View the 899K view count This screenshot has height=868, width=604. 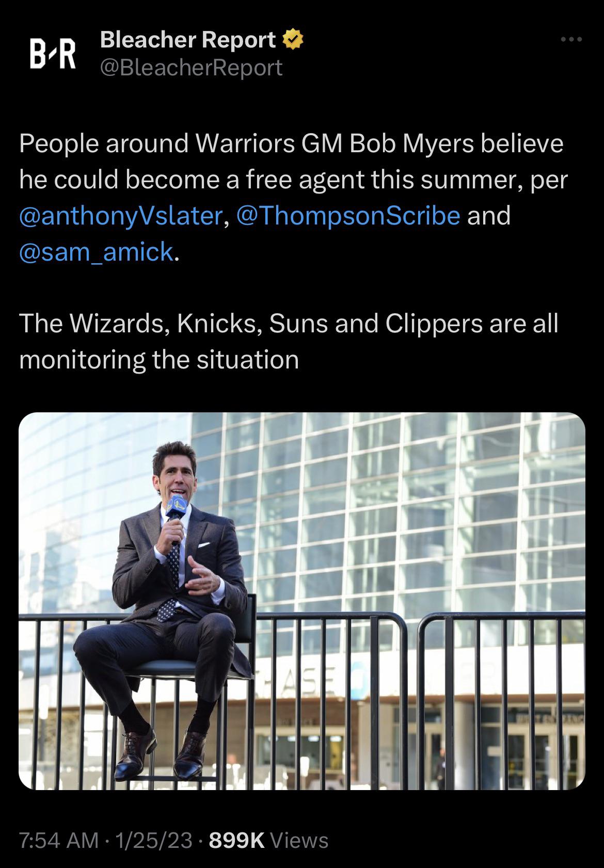[236, 840]
